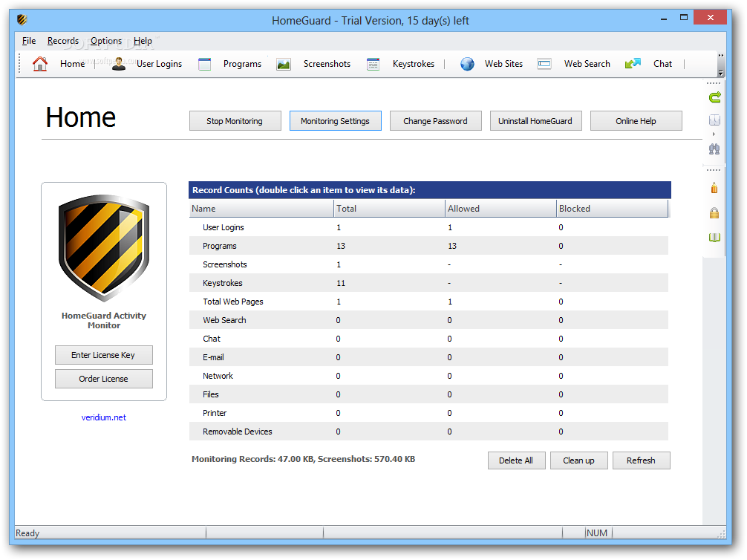Select the Removable Devices row
Image resolution: width=747 pixels, height=560 pixels.
pyautogui.click(x=428, y=432)
